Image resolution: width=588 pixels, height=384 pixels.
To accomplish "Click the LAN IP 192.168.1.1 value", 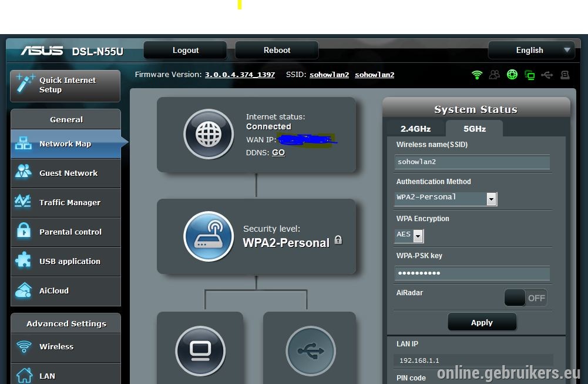I will (x=419, y=360).
